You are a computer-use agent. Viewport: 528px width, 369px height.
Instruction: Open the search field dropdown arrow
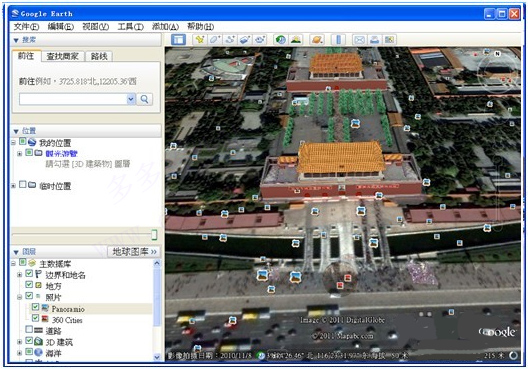point(131,99)
